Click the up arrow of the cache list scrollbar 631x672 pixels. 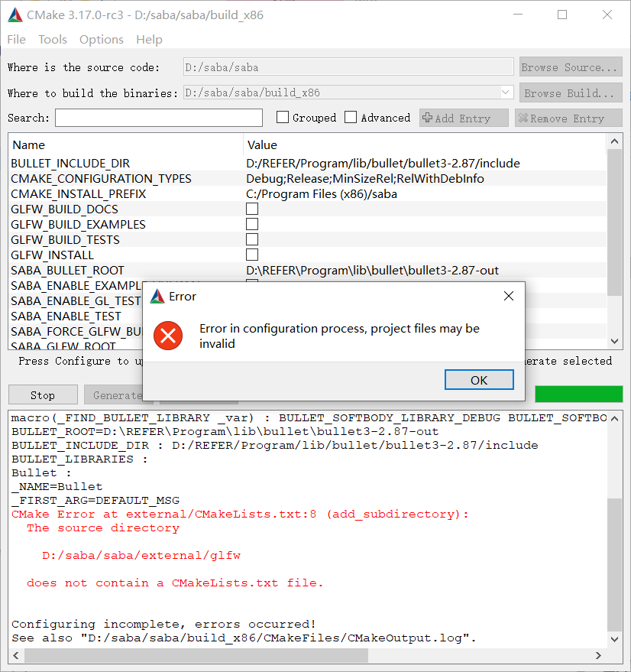coord(614,141)
